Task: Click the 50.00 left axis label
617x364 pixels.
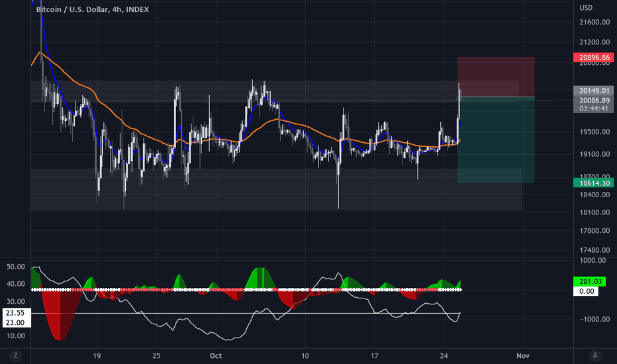Action: coord(16,267)
